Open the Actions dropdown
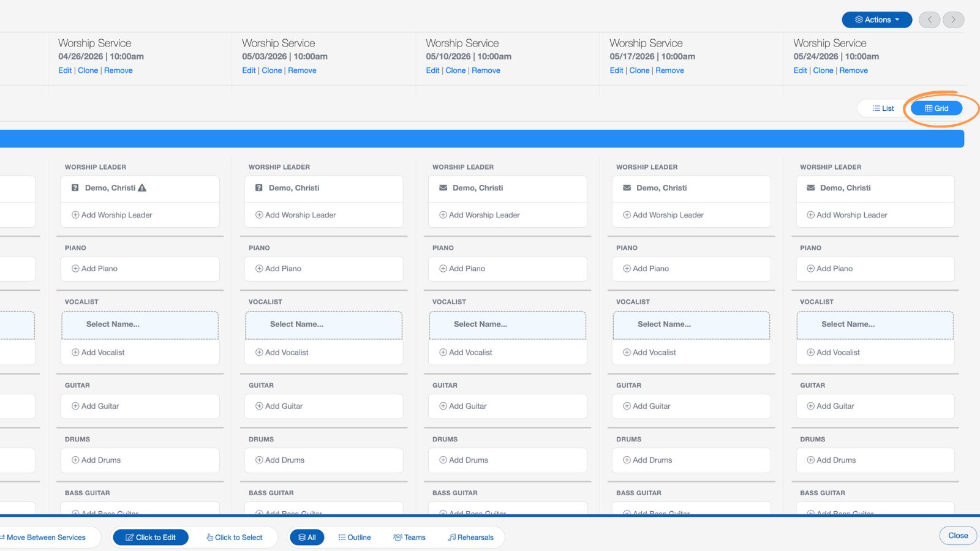980x551 pixels. pyautogui.click(x=876, y=19)
